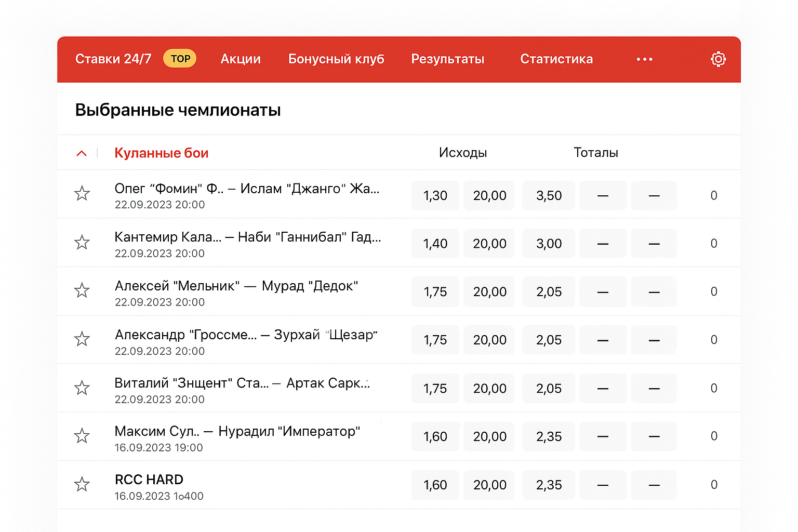
Task: Choose 1,60 odds for RCC HARD
Action: [x=435, y=485]
